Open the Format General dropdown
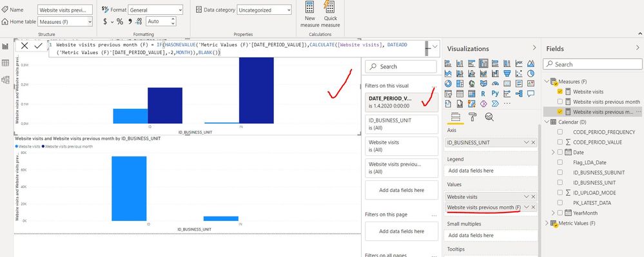 pyautogui.click(x=155, y=10)
